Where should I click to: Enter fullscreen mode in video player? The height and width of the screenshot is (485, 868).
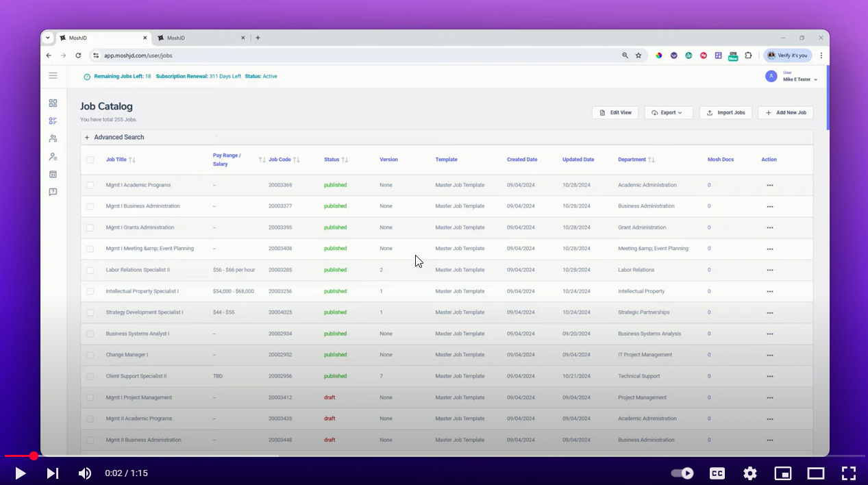tap(849, 473)
